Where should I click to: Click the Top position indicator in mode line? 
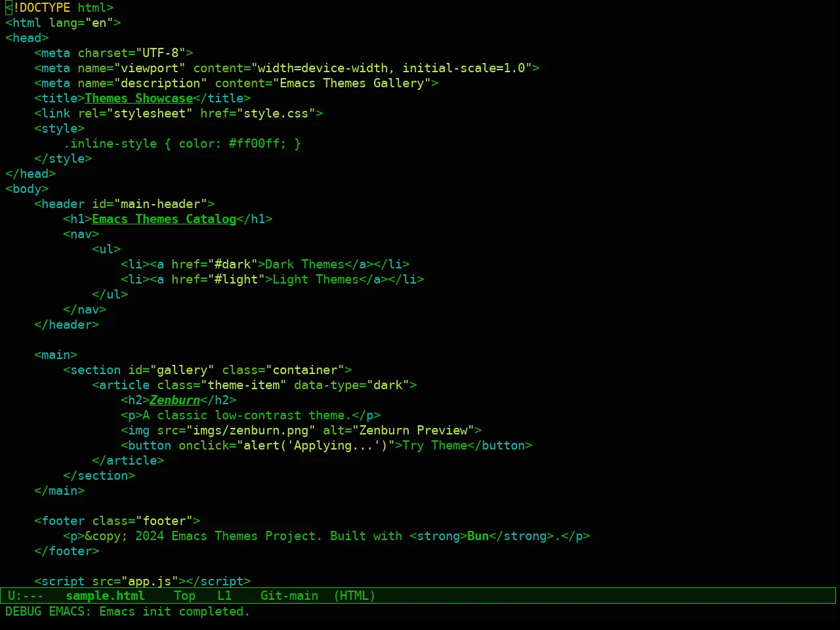184,596
